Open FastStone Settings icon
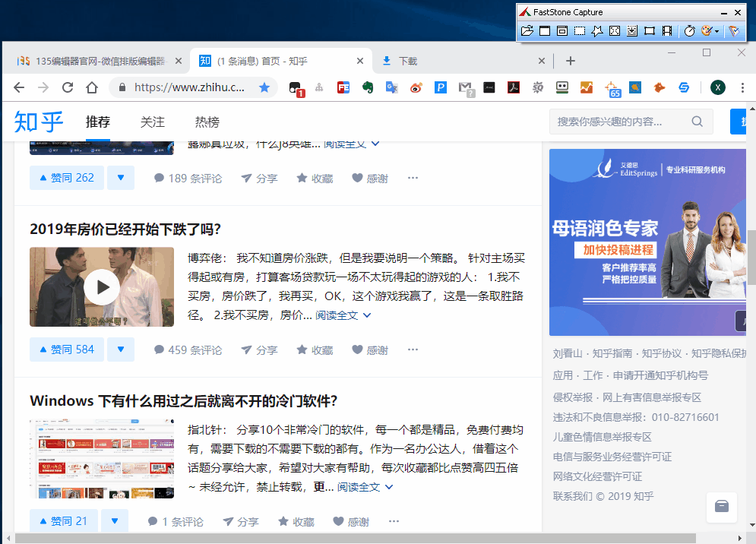 coord(734,31)
